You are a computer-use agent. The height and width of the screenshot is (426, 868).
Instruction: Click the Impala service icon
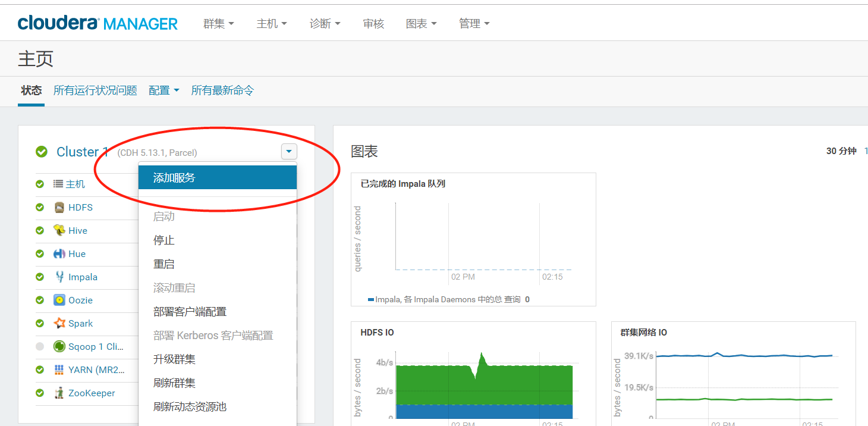(x=59, y=277)
